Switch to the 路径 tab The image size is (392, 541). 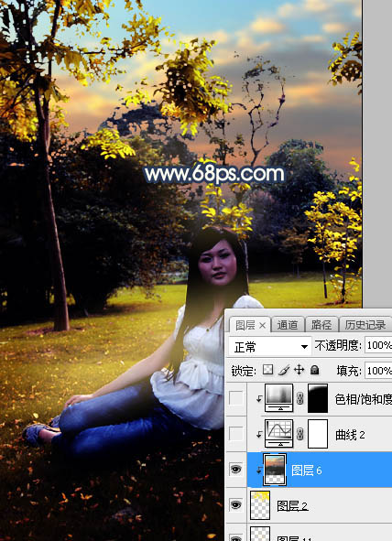coord(321,325)
